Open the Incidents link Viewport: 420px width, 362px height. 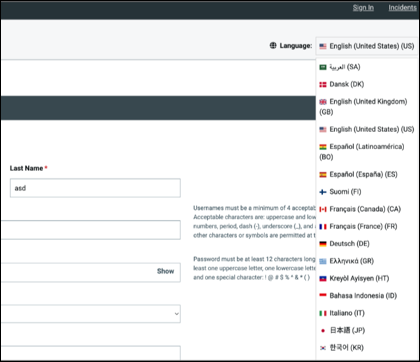pyautogui.click(x=402, y=8)
